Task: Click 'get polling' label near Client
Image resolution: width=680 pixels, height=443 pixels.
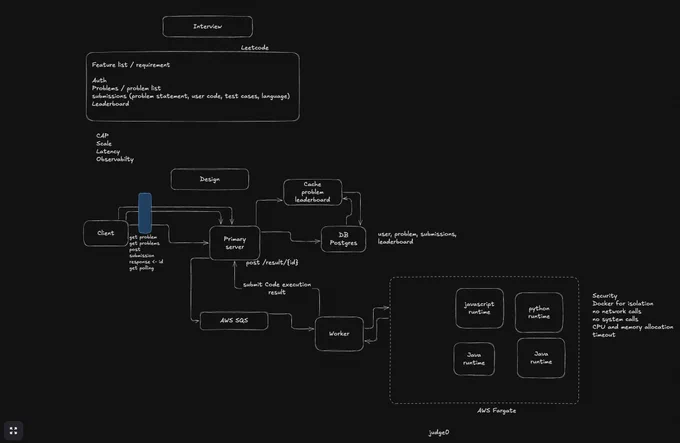Action: pyautogui.click(x=141, y=268)
